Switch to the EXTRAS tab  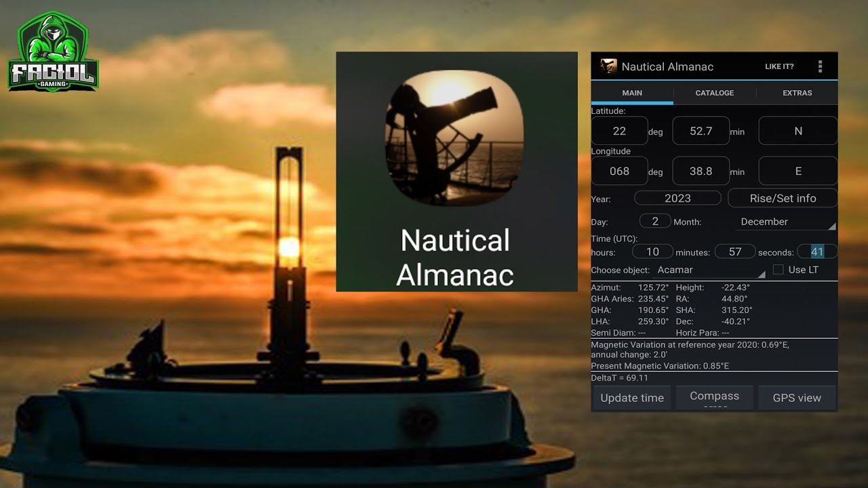[797, 93]
